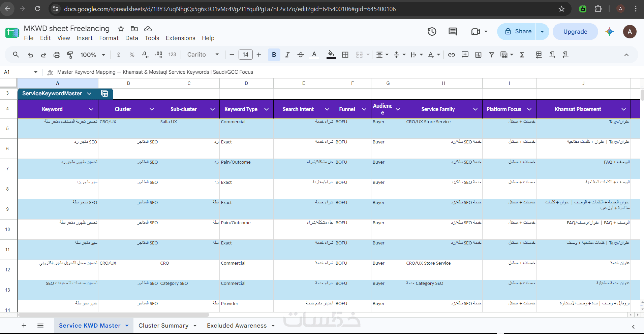Open the Search Intent column dropdown
Screen dimensions: 644x334
coord(327,109)
